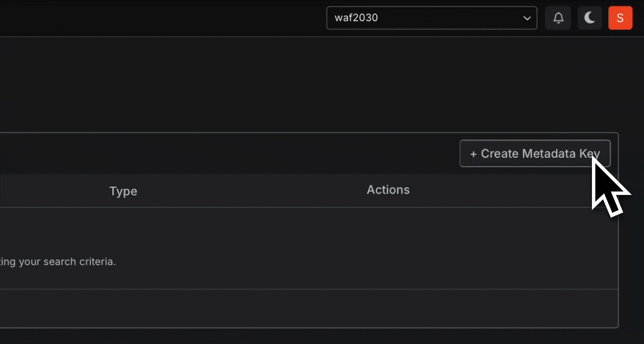The image size is (644, 344).
Task: Click the plus icon on Create Metadata Key
Action: click(x=473, y=153)
